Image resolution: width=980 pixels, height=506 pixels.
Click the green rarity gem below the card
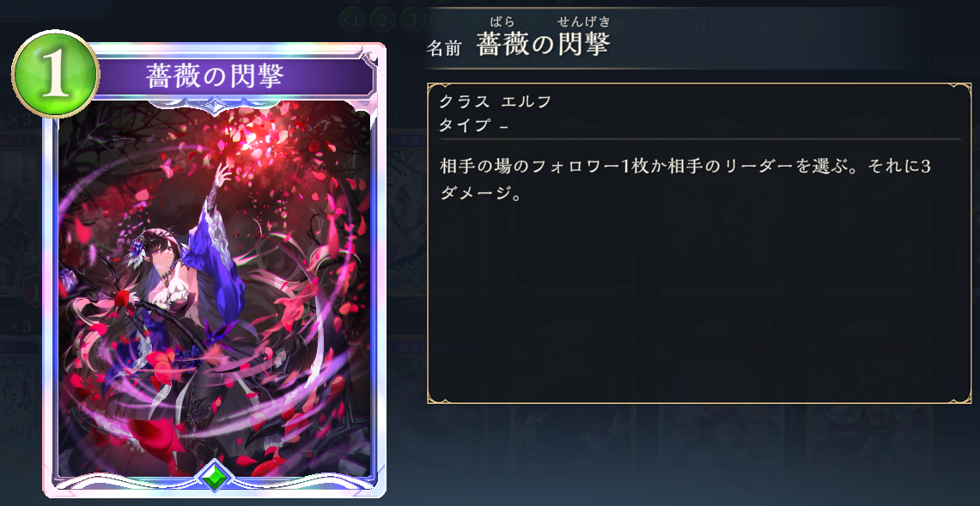215,479
